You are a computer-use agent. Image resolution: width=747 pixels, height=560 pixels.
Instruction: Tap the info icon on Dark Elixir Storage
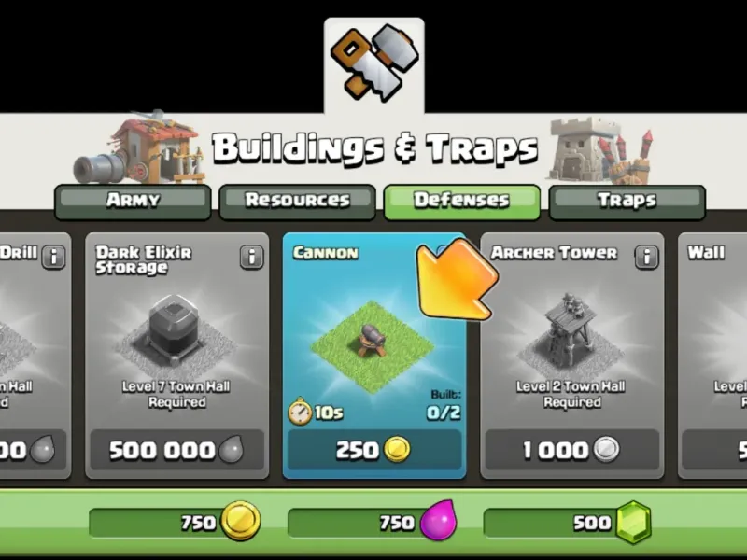(x=251, y=258)
